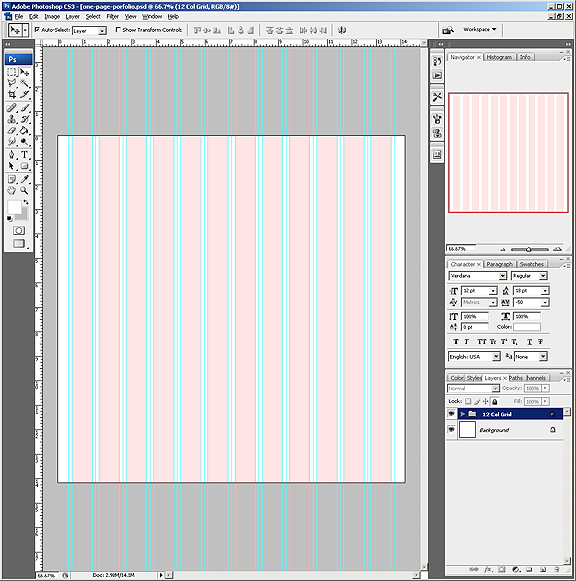576x581 pixels.
Task: Open the English: USA language dropdown
Action: coord(496,356)
